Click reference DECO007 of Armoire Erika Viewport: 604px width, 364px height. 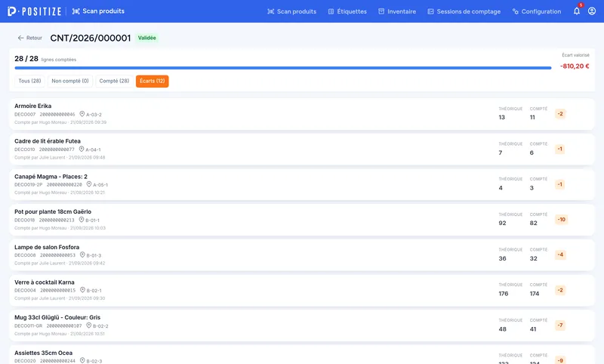pyautogui.click(x=25, y=114)
